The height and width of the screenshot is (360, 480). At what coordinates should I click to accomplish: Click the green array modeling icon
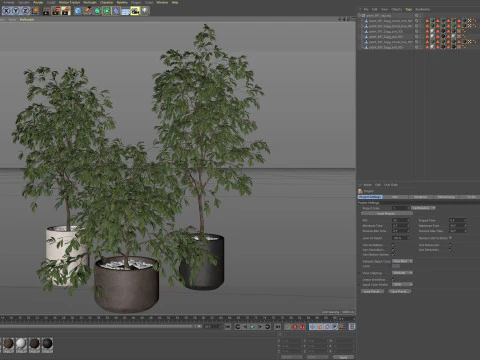coord(107,11)
